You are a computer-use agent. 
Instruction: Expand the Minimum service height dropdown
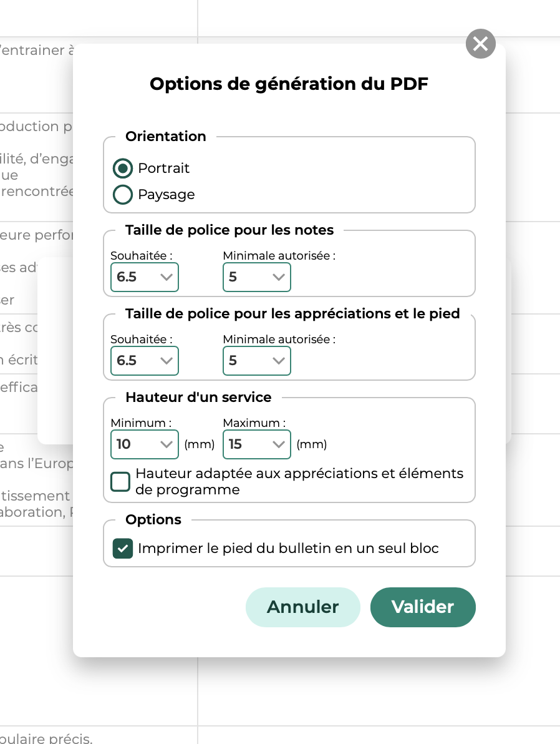[x=144, y=444]
